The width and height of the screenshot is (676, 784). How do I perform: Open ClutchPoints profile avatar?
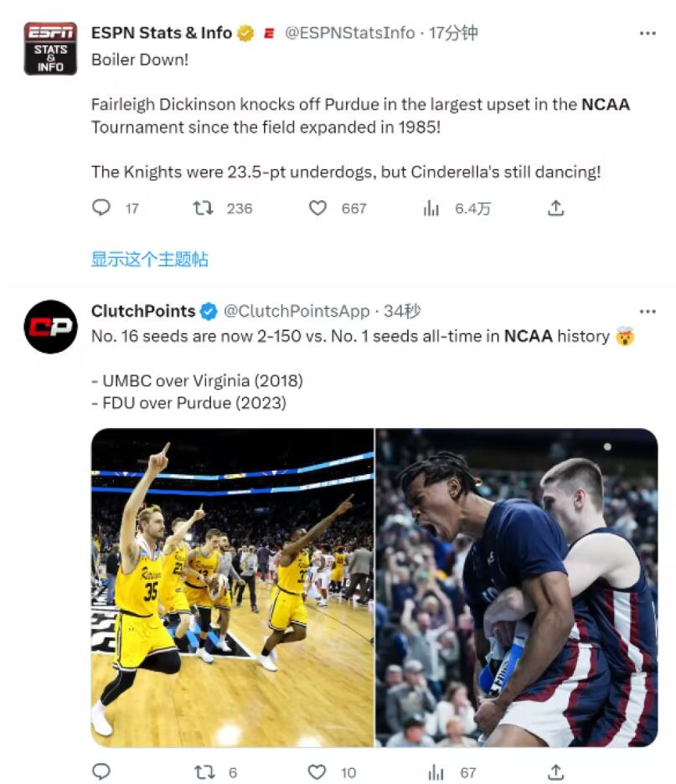pyautogui.click(x=50, y=327)
